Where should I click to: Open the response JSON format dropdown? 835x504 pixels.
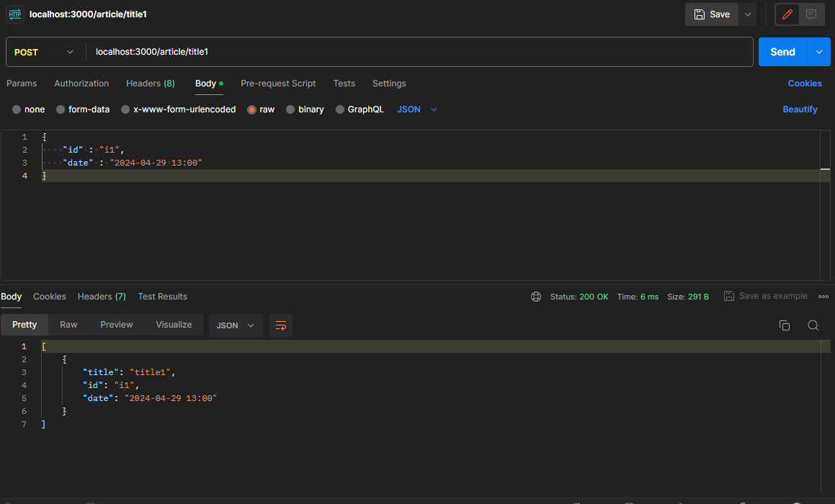click(236, 325)
